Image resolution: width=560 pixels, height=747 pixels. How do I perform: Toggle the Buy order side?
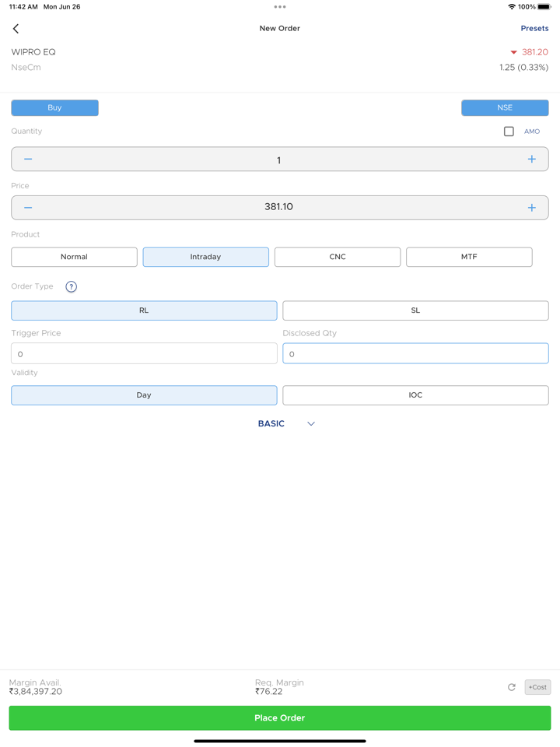54,108
